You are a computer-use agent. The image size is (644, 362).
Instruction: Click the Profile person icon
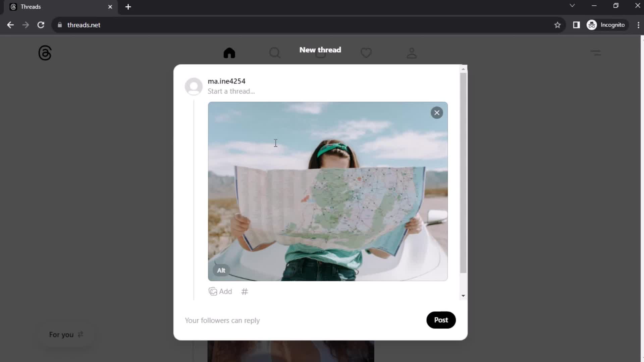pyautogui.click(x=411, y=53)
